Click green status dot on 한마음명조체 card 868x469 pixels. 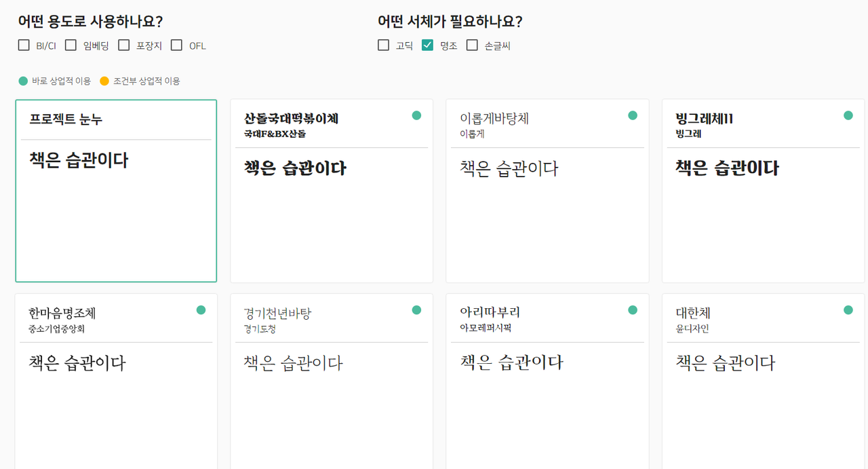(201, 310)
